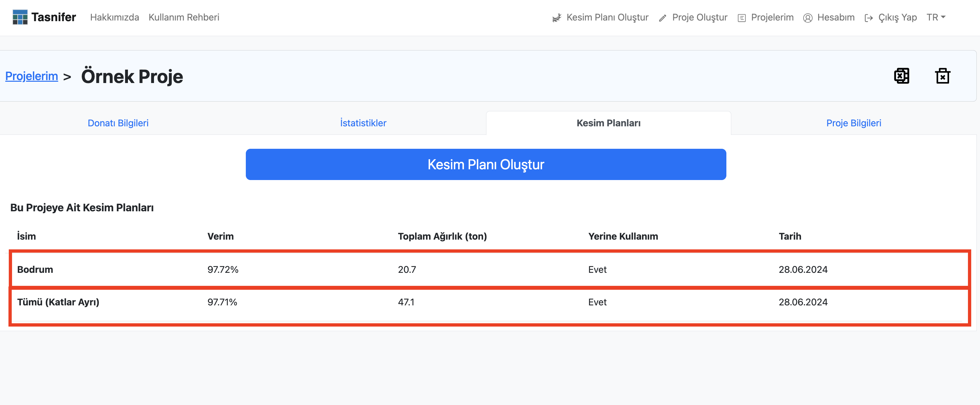Screen dimensions: 980x405
Task: Open the Bodrum cutting plan row
Action: pyautogui.click(x=490, y=269)
